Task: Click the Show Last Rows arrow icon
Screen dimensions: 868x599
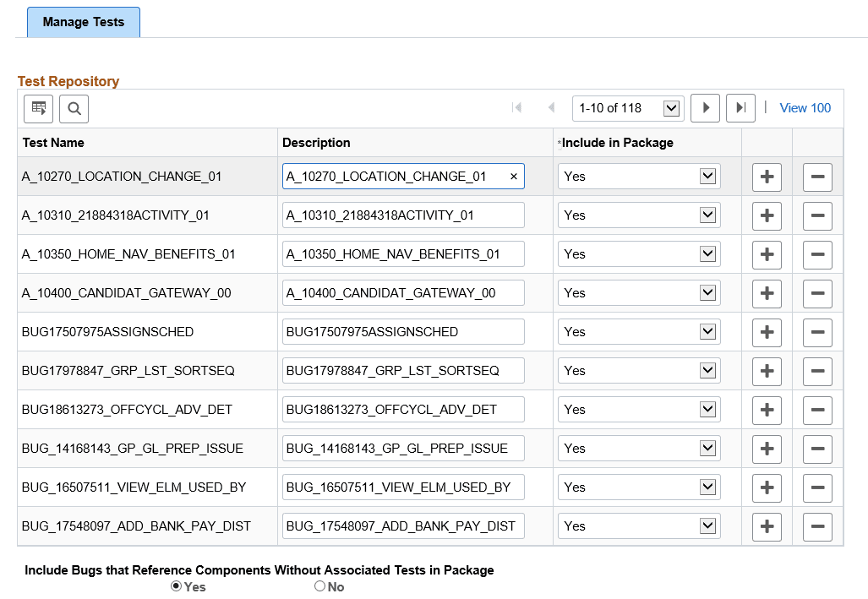Action: [x=740, y=107]
